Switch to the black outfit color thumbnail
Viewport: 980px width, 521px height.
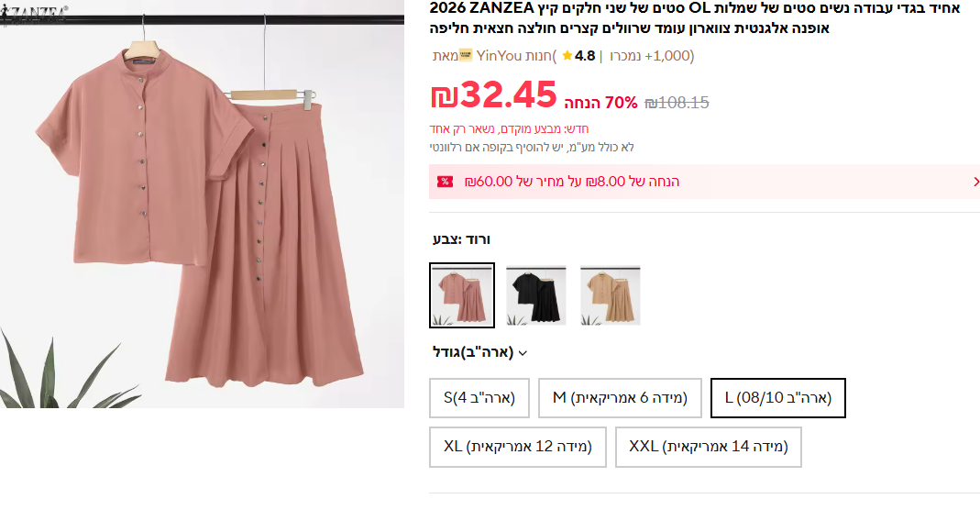click(x=536, y=295)
